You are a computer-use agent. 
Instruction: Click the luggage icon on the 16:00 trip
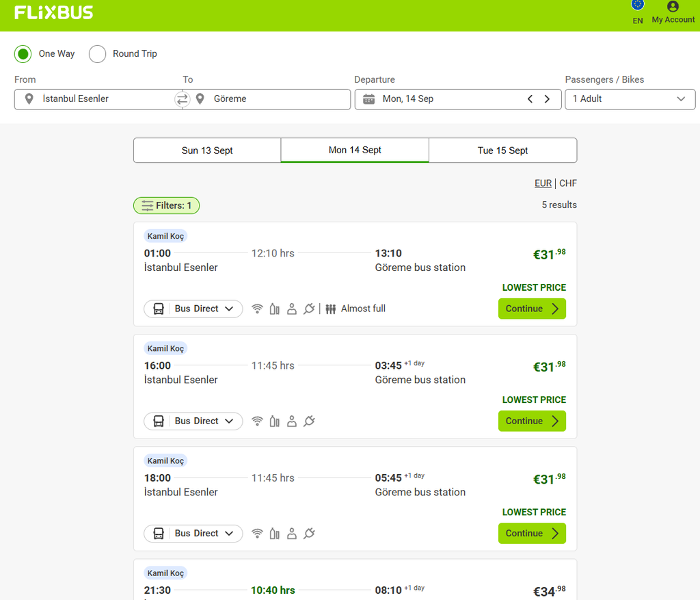pos(275,421)
